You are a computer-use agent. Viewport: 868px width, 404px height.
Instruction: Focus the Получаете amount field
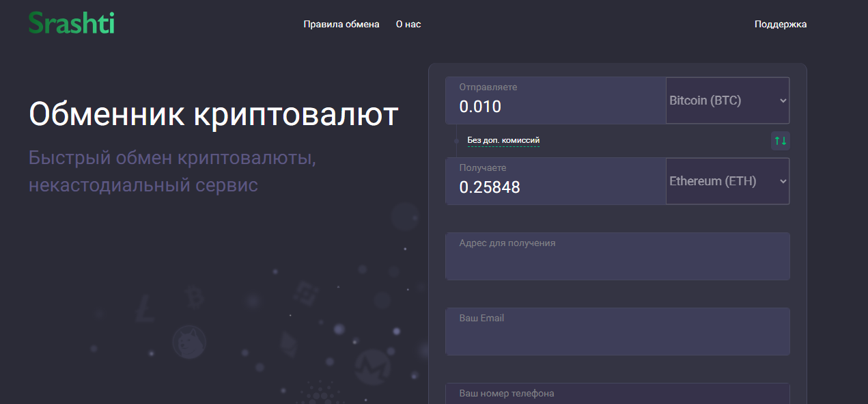pyautogui.click(x=555, y=187)
